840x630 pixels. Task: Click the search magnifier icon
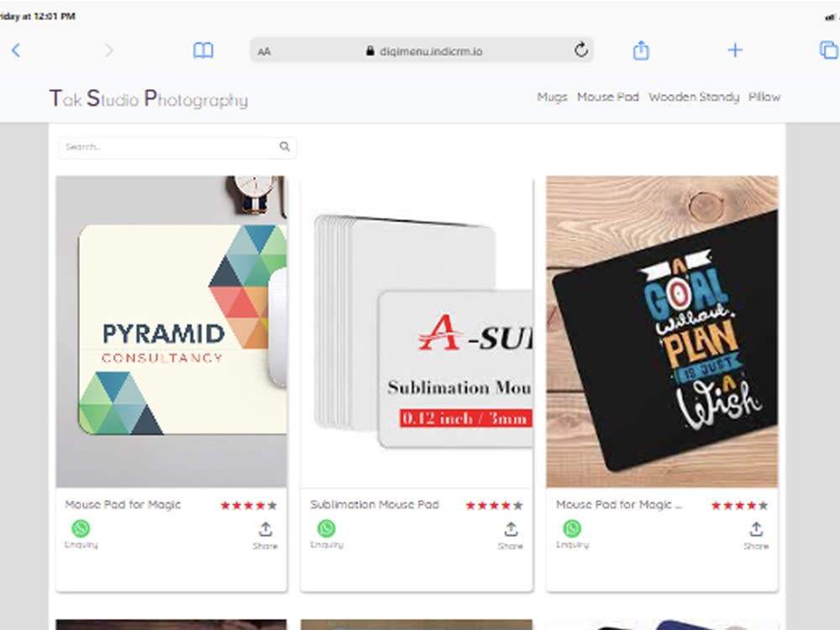point(285,146)
